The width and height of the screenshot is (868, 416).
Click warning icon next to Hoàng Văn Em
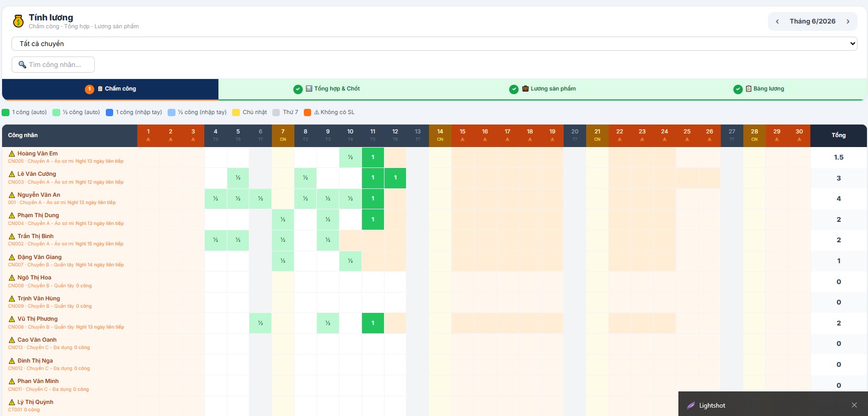coord(12,154)
